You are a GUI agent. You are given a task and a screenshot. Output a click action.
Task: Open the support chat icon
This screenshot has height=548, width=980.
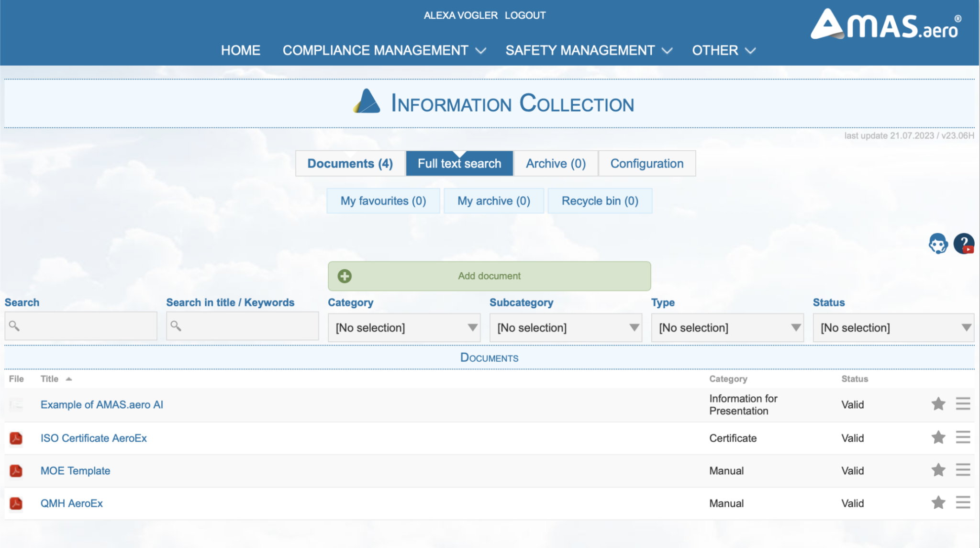[937, 244]
